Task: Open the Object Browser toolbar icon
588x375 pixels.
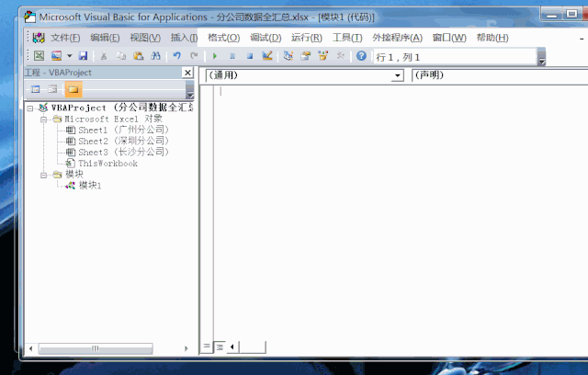Action: (322, 56)
